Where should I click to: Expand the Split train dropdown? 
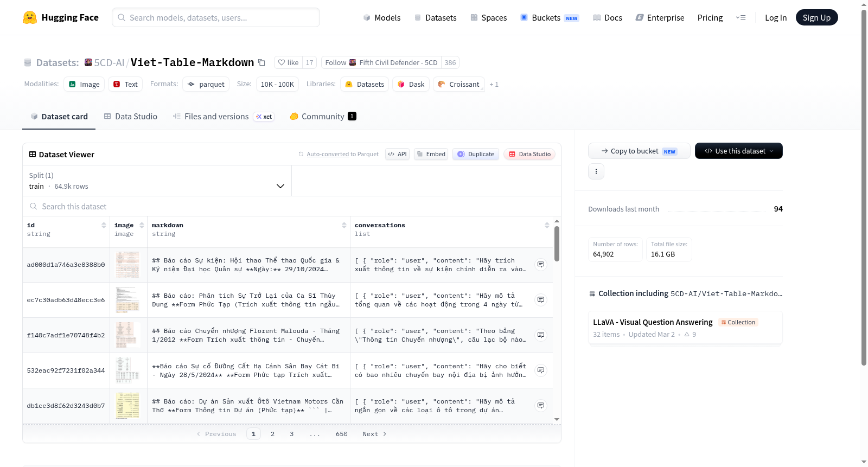click(x=157, y=181)
